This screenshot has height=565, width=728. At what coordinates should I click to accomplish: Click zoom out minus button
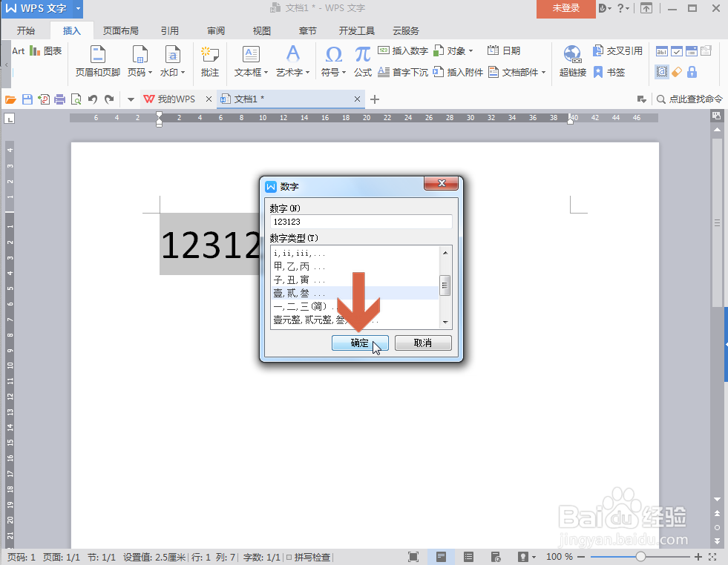click(x=581, y=557)
